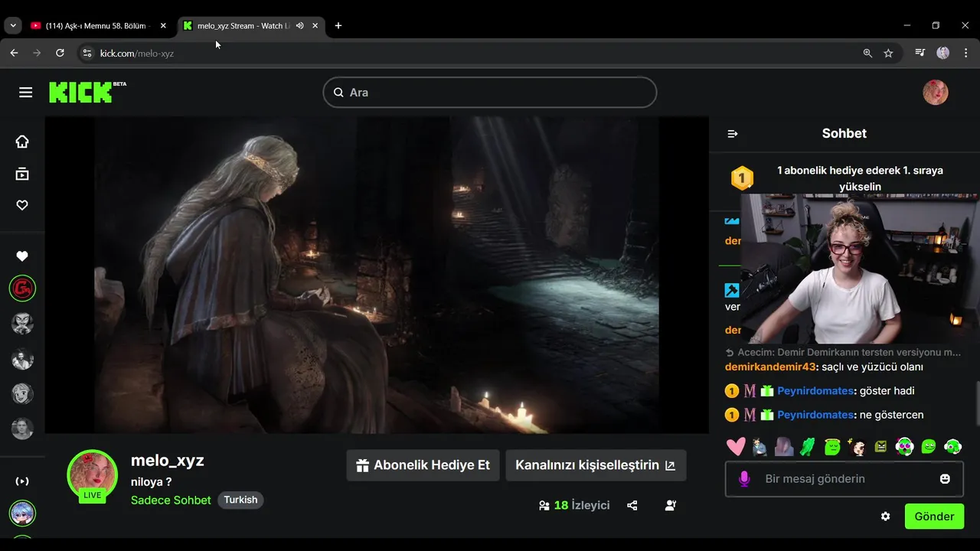Open your profile avatar menu
Viewport: 980px width, 551px height.
(935, 93)
